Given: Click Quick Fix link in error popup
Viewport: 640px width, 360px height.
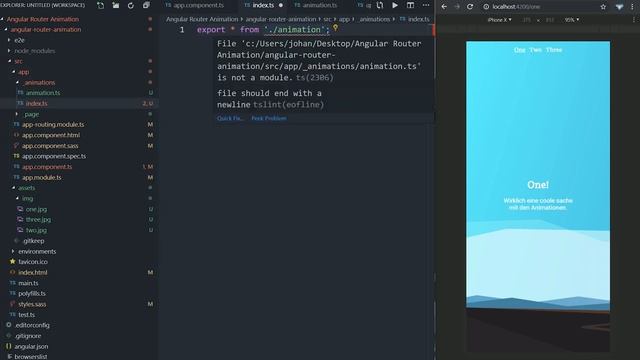Looking at the screenshot, I should coord(230,118).
